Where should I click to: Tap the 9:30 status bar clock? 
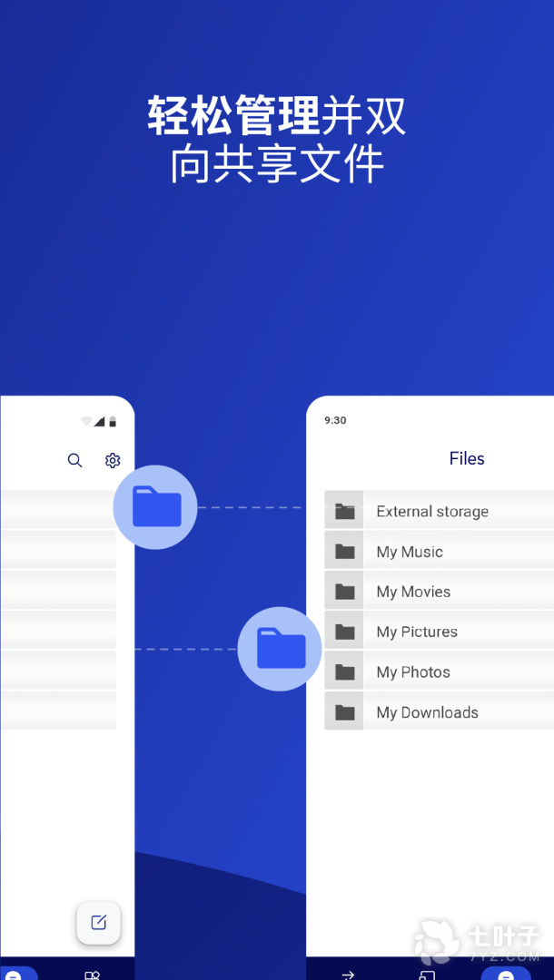click(x=335, y=421)
